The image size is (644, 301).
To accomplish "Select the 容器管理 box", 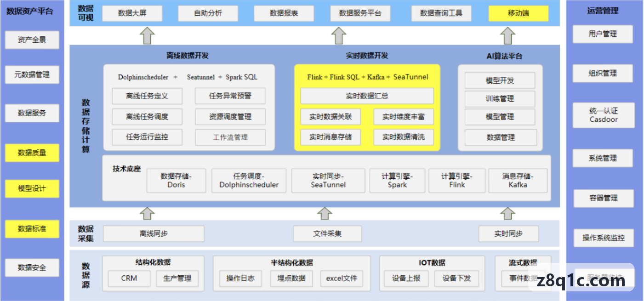I will tap(604, 199).
